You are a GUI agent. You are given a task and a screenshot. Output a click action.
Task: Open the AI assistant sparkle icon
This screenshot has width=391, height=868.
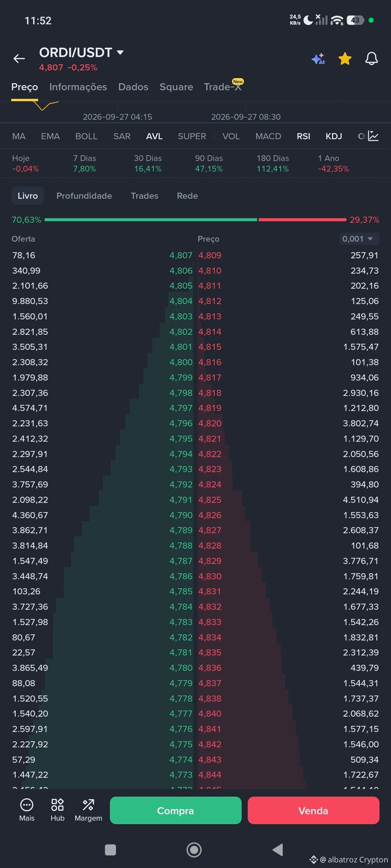point(318,59)
